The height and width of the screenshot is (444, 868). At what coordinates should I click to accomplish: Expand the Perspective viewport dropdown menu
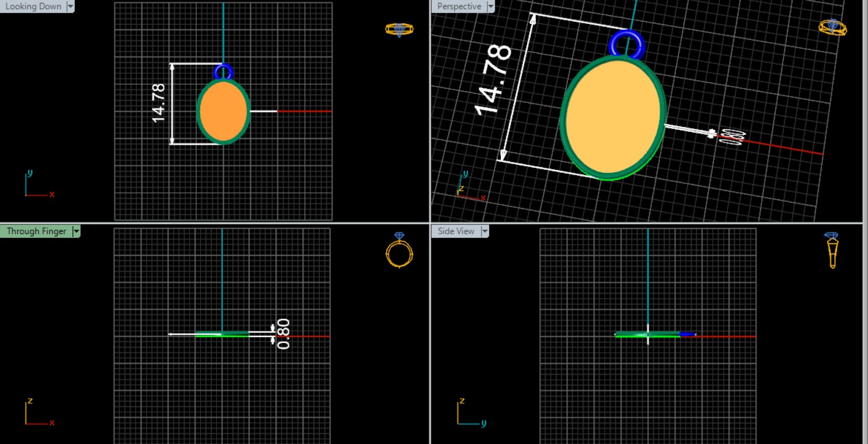click(490, 6)
